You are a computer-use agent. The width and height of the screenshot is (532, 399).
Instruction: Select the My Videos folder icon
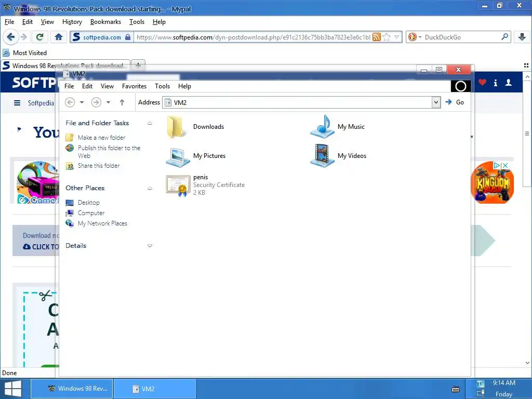[322, 155]
